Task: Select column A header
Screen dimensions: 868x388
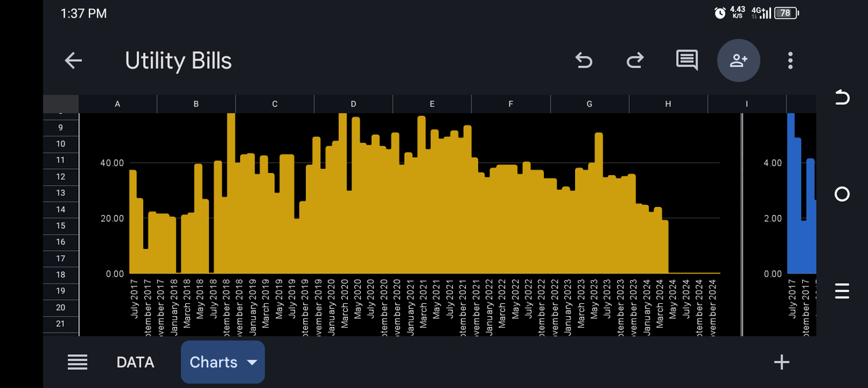Action: 118,104
